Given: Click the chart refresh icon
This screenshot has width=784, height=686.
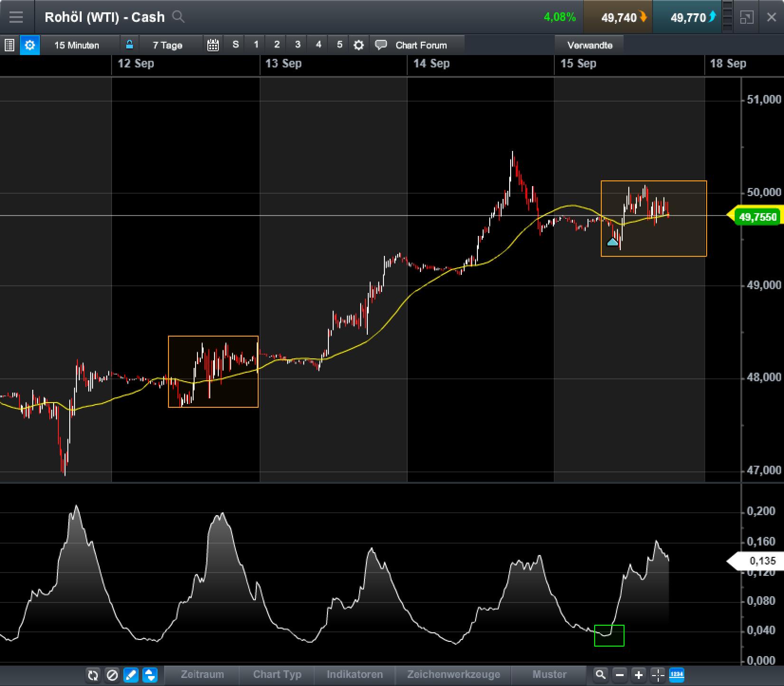Looking at the screenshot, I should 93,674.
